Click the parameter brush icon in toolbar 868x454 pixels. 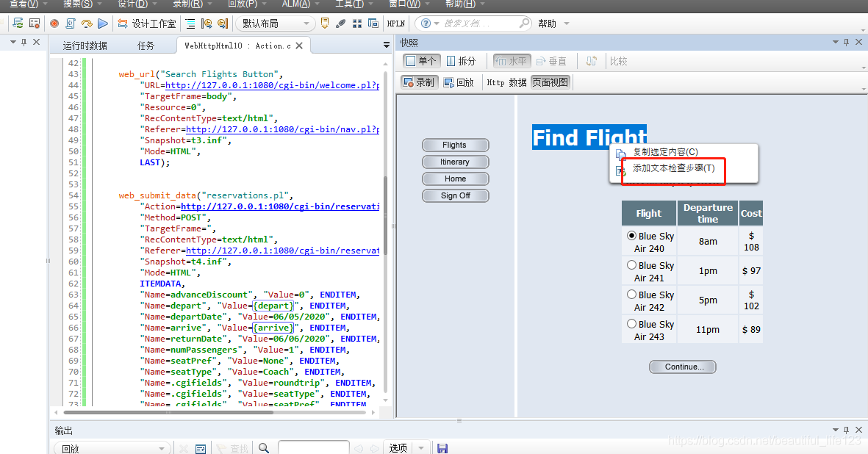[x=341, y=24]
